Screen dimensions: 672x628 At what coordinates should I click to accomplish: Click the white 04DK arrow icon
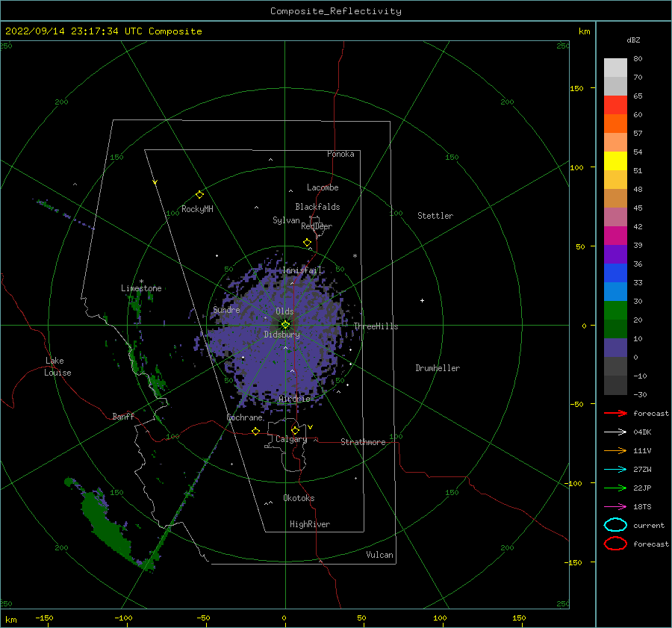pyautogui.click(x=615, y=432)
